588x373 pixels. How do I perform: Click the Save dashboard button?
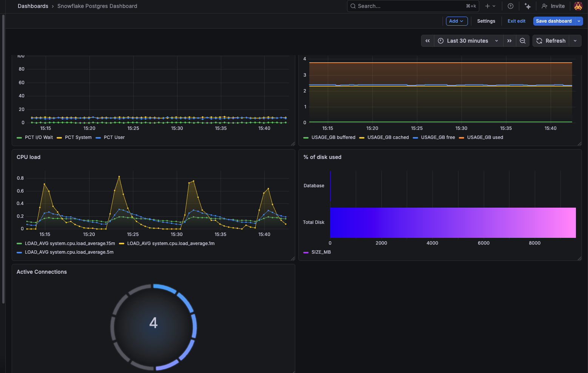[554, 21]
